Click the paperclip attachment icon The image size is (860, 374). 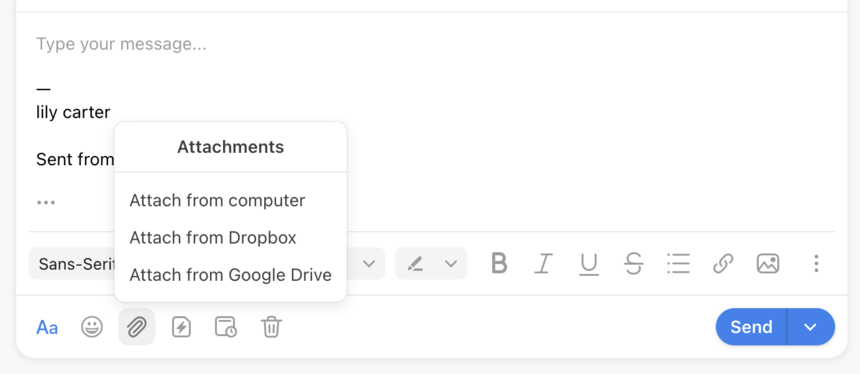click(137, 327)
